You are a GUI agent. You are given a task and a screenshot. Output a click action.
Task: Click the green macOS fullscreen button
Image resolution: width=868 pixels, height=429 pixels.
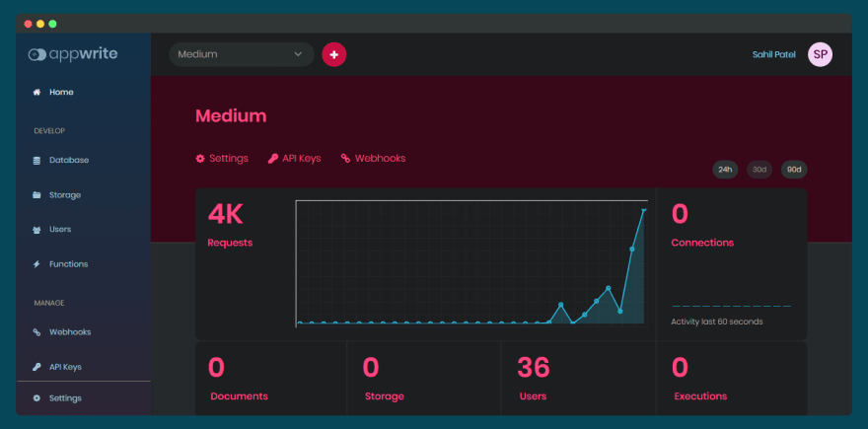pos(52,24)
